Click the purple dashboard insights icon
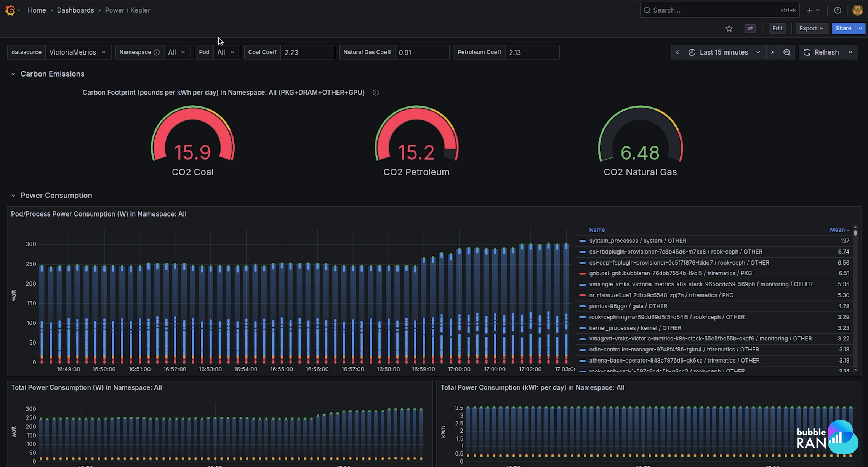The height and width of the screenshot is (467, 868). coord(750,29)
